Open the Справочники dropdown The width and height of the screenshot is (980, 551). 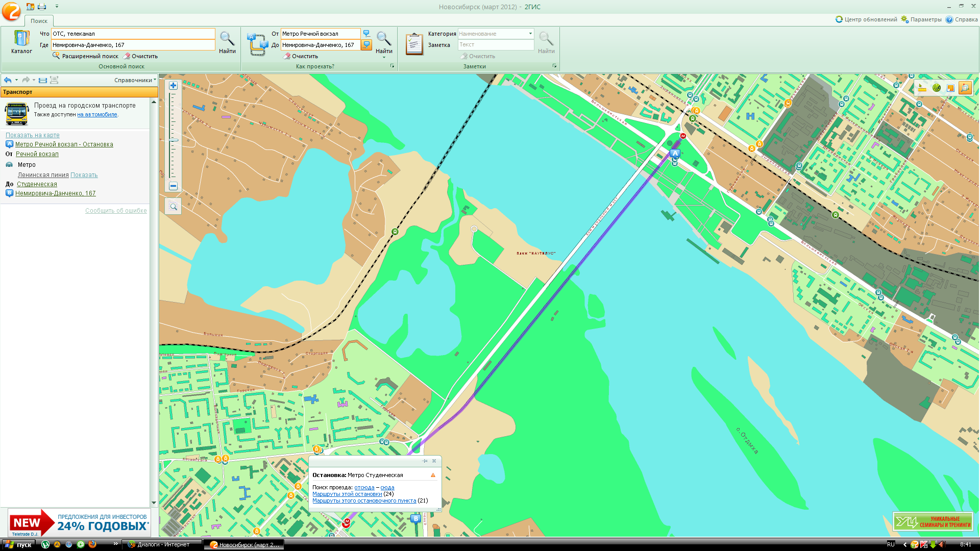tap(135, 80)
